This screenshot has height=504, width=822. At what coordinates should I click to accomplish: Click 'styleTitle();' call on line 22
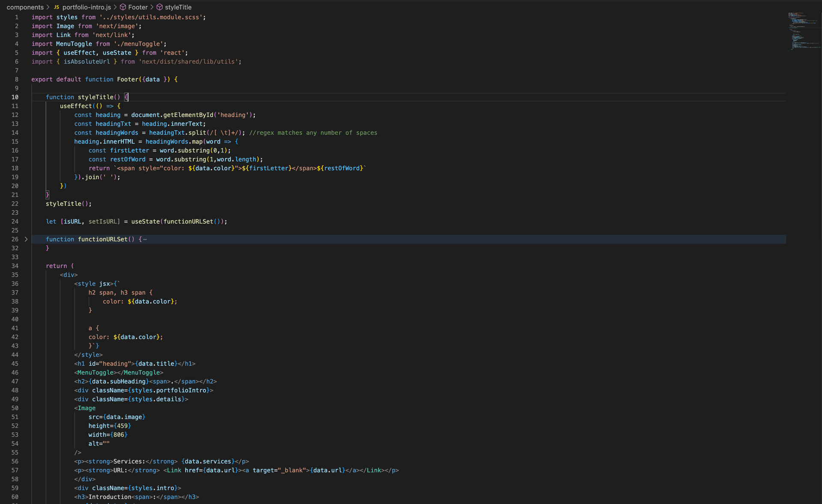(x=68, y=204)
